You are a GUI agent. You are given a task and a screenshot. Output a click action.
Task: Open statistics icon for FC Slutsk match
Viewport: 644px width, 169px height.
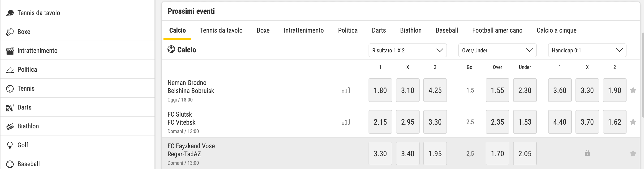[346, 122]
